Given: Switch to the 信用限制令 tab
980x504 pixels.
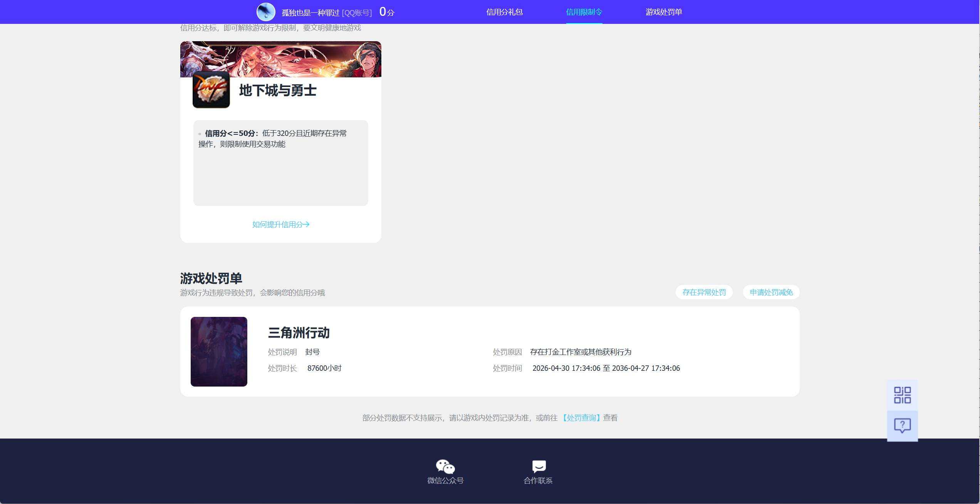Looking at the screenshot, I should (x=584, y=12).
